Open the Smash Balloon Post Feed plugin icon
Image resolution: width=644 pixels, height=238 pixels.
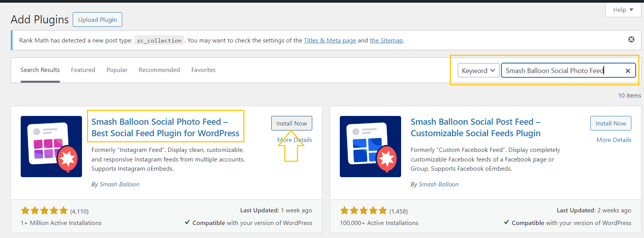tap(370, 147)
